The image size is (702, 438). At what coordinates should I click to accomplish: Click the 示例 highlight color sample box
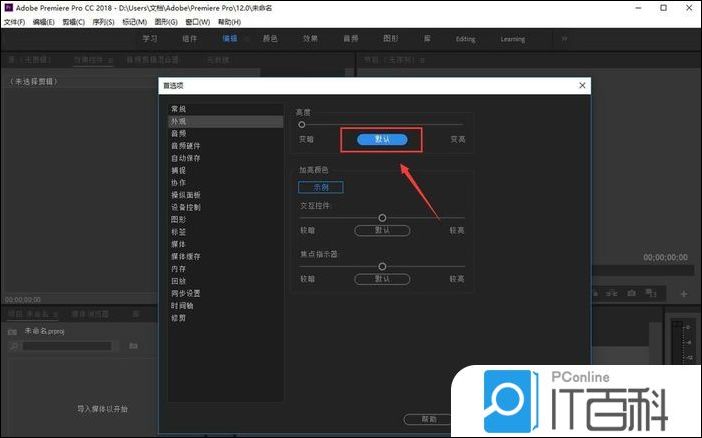tap(321, 187)
